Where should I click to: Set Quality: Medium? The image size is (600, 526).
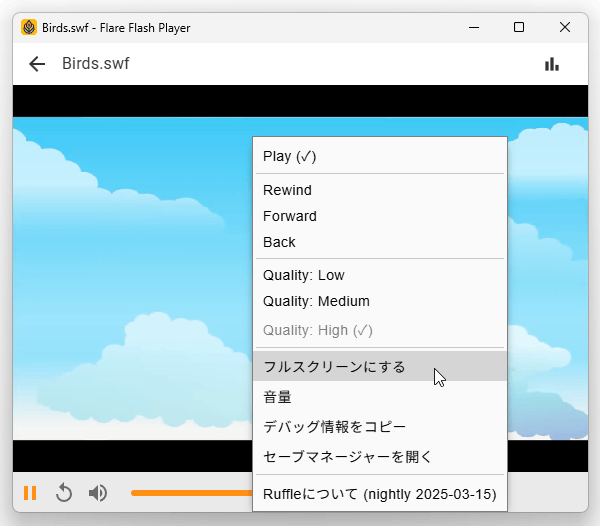pyautogui.click(x=380, y=301)
